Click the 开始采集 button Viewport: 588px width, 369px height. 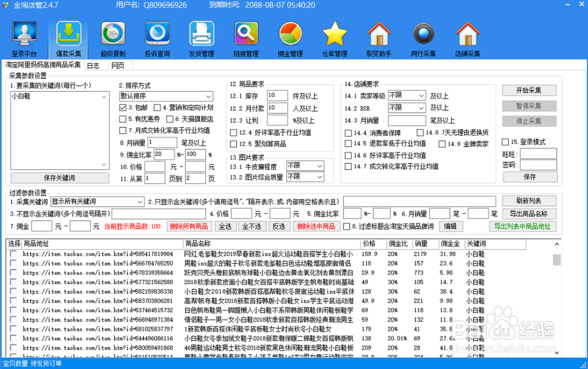(529, 90)
